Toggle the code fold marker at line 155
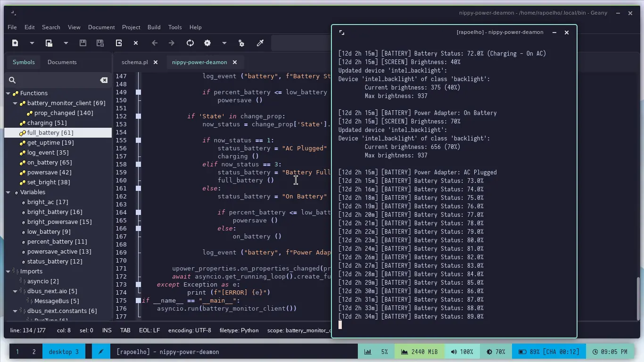This screenshot has height=362, width=644. coord(138,140)
